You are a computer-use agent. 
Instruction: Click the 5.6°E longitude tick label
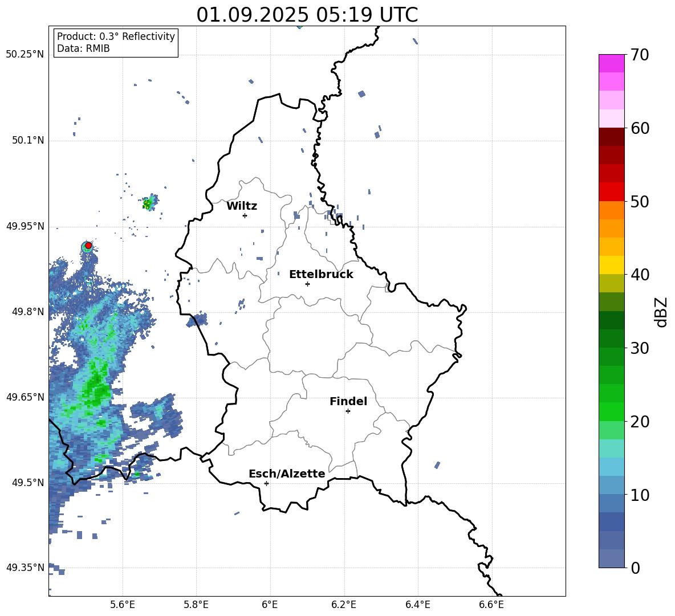pyautogui.click(x=123, y=605)
